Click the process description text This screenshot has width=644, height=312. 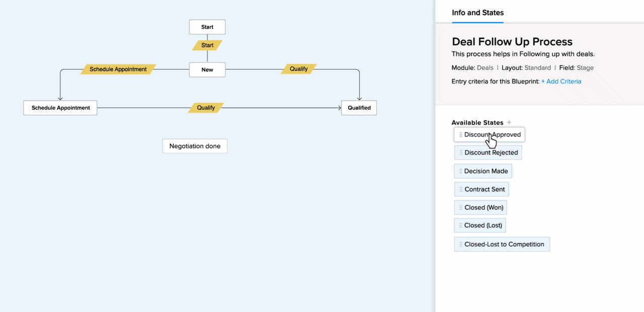(523, 54)
